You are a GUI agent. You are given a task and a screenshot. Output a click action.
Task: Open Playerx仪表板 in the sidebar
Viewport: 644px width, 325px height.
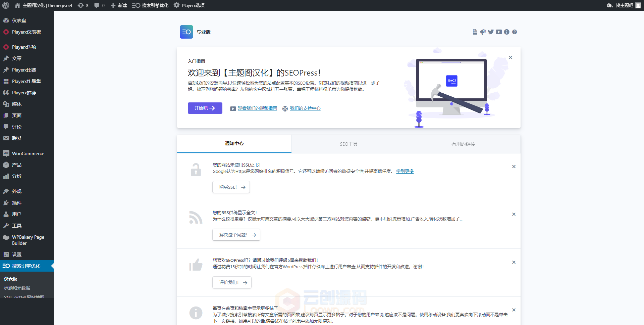coord(27,32)
